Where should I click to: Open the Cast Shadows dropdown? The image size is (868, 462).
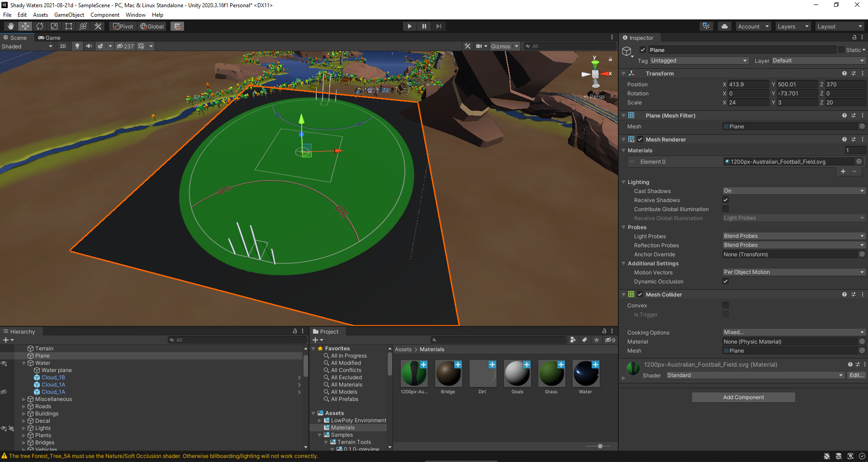794,191
